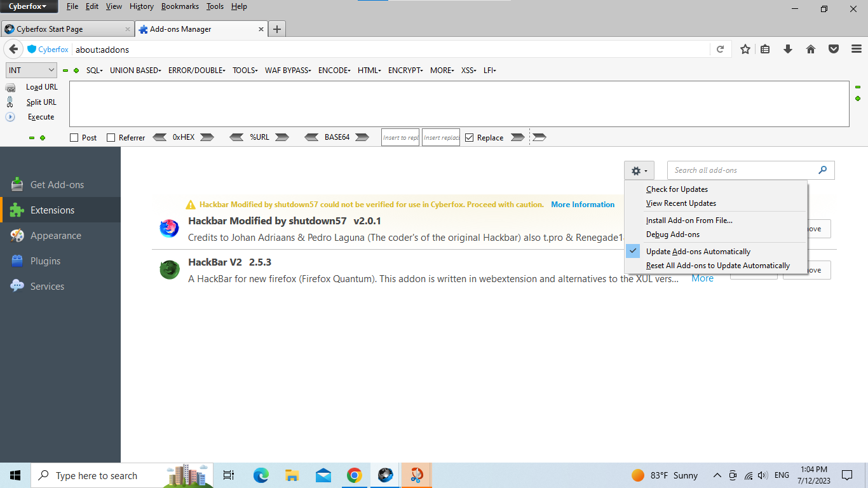Click More link for HackBar V2

click(x=702, y=278)
